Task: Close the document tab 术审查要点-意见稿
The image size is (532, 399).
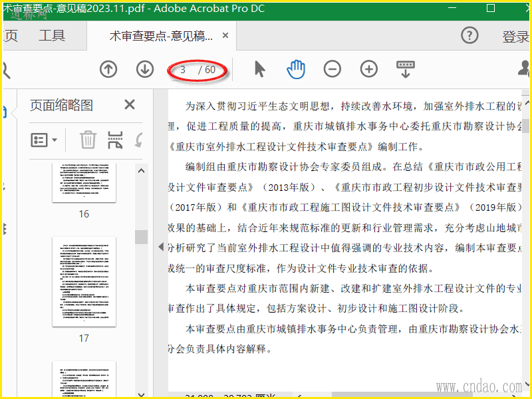Action: pyautogui.click(x=225, y=35)
